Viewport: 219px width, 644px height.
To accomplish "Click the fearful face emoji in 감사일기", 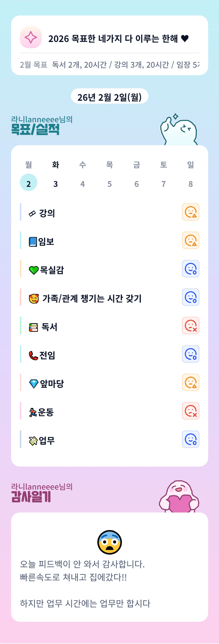I will pos(109,542).
